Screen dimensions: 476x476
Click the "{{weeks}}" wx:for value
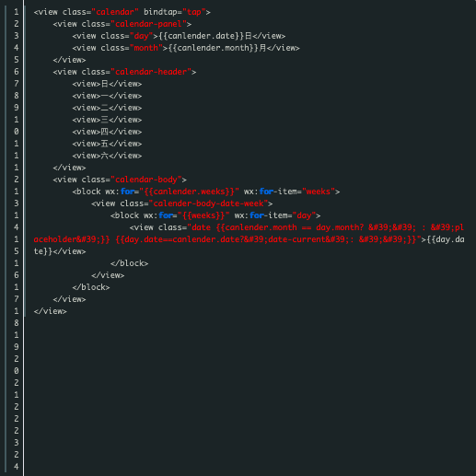pyautogui.click(x=203, y=215)
